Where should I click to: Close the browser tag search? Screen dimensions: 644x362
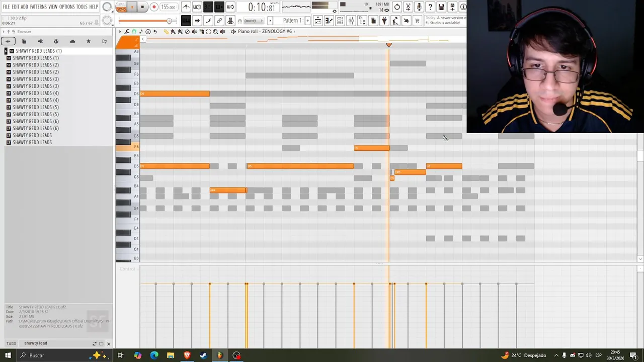108,344
